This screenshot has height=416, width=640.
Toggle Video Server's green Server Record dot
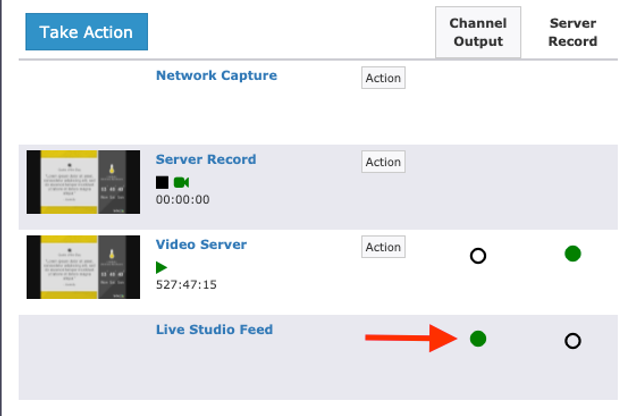pos(573,254)
